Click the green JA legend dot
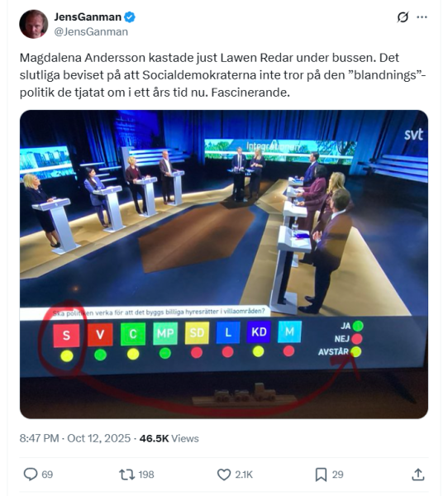448x496 pixels. click(x=358, y=326)
